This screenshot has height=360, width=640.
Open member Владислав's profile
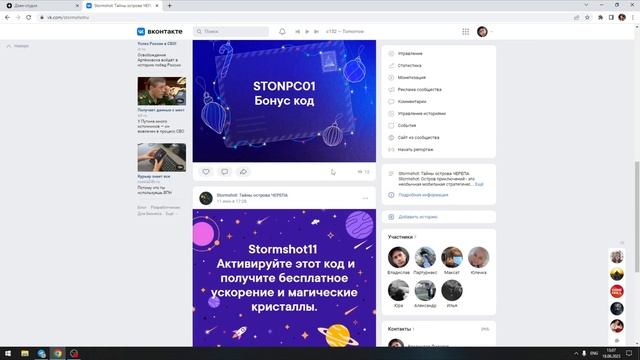pyautogui.click(x=398, y=257)
